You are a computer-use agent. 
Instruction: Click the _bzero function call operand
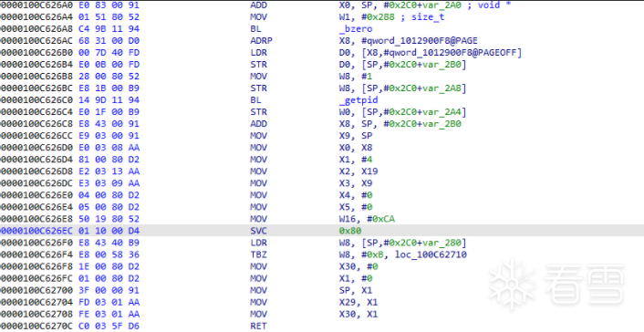(x=356, y=29)
